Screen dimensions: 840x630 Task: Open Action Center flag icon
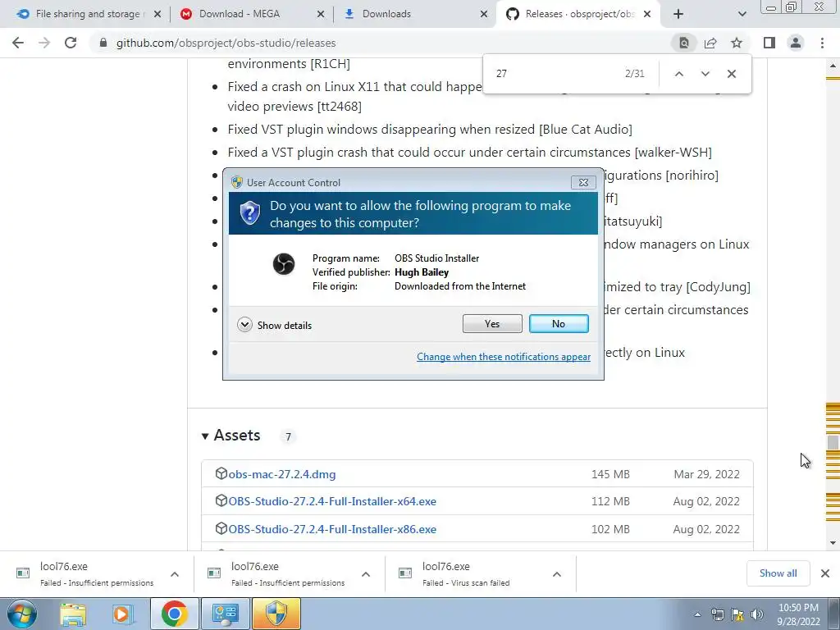click(737, 614)
